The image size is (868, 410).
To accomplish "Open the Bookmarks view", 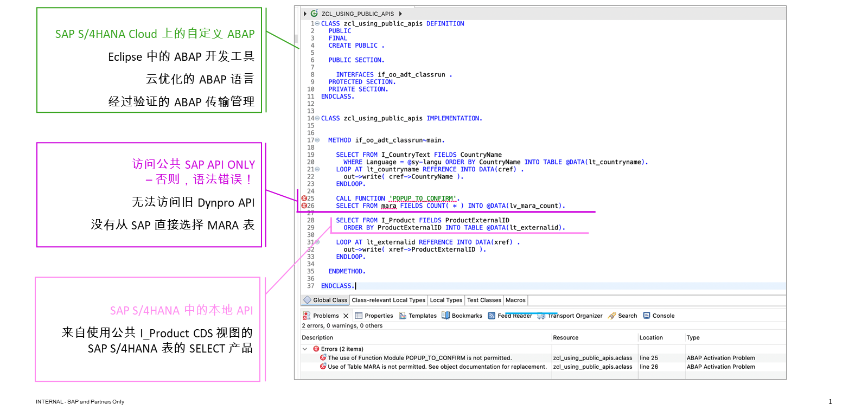I will (467, 316).
